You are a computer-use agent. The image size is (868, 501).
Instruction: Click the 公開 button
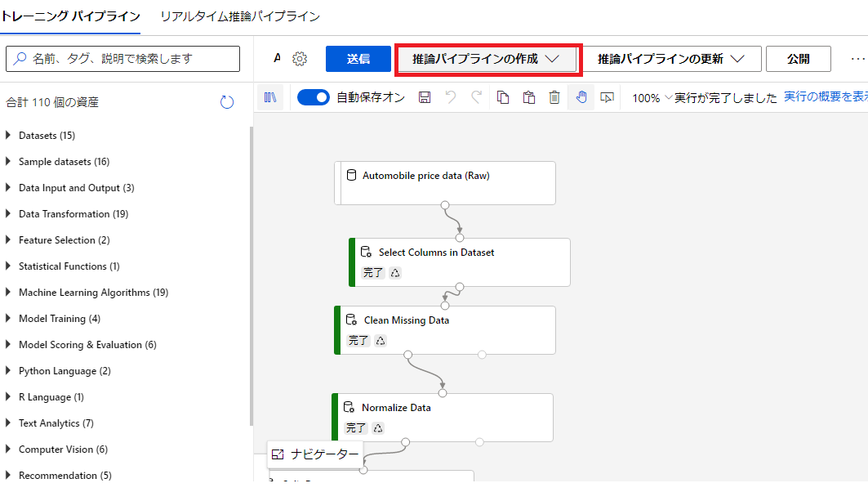pos(798,59)
